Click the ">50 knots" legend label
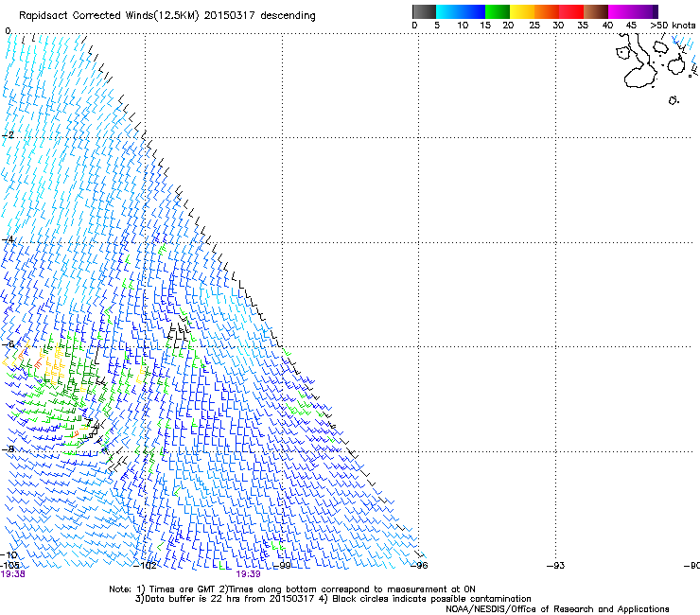 673,26
